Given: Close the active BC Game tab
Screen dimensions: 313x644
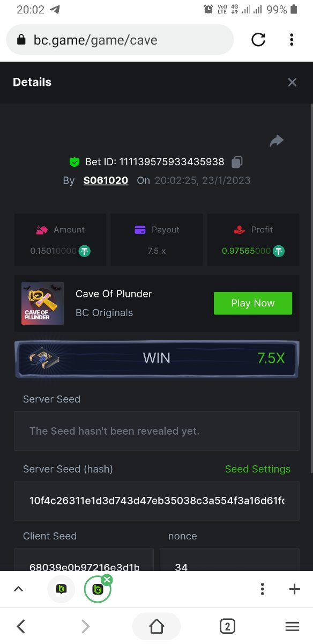Looking at the screenshot, I should click(x=107, y=580).
